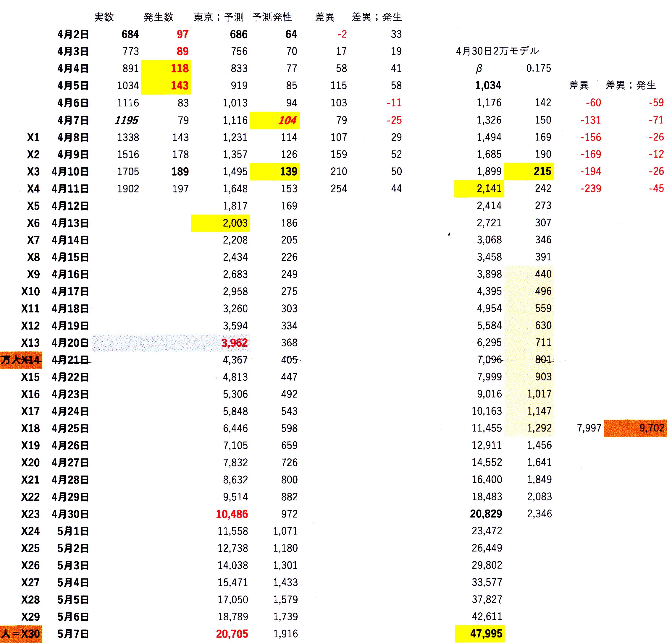Click the orange 人=X30 label
672x644 pixels.
pos(21,634)
